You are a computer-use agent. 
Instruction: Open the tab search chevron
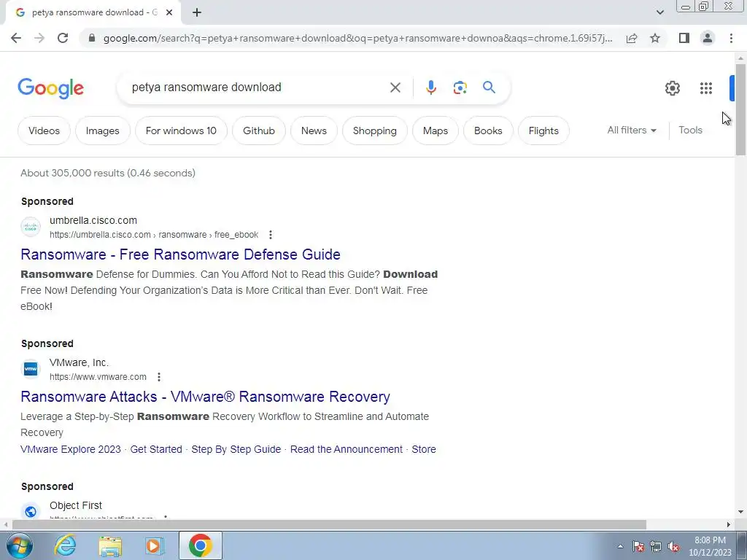coord(659,12)
